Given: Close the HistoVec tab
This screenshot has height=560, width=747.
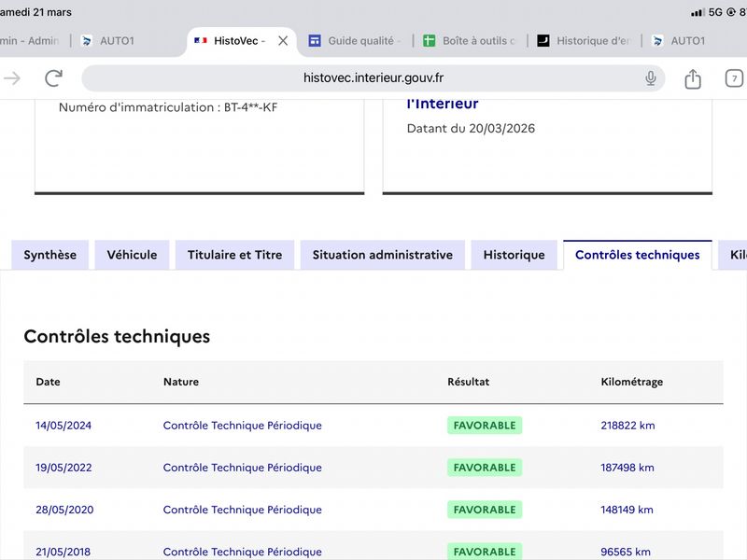Looking at the screenshot, I should [283, 41].
